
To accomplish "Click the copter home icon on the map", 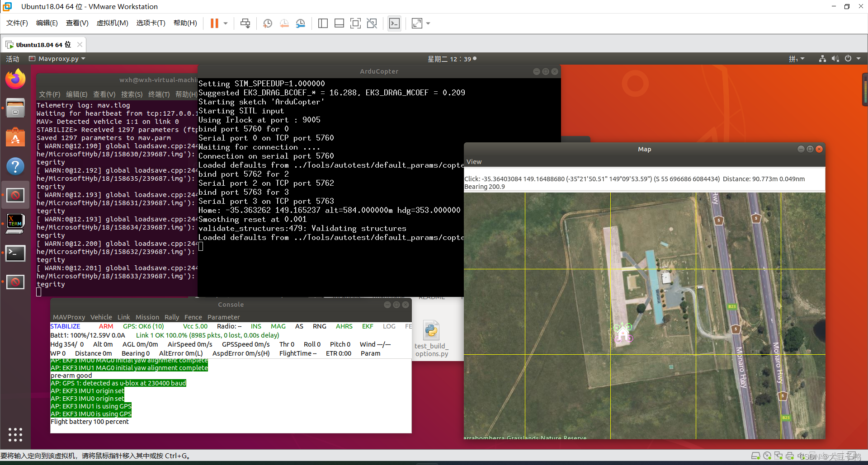I will pos(623,333).
